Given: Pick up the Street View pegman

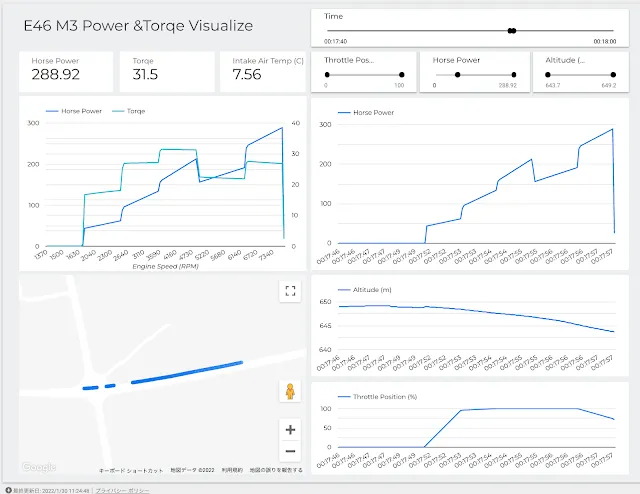Looking at the screenshot, I should click(290, 391).
